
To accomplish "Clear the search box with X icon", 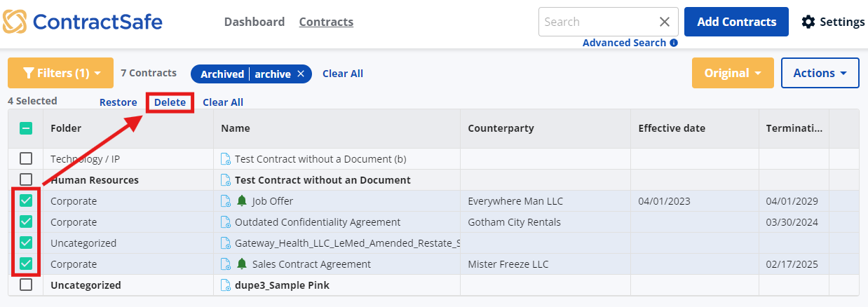I will point(665,22).
